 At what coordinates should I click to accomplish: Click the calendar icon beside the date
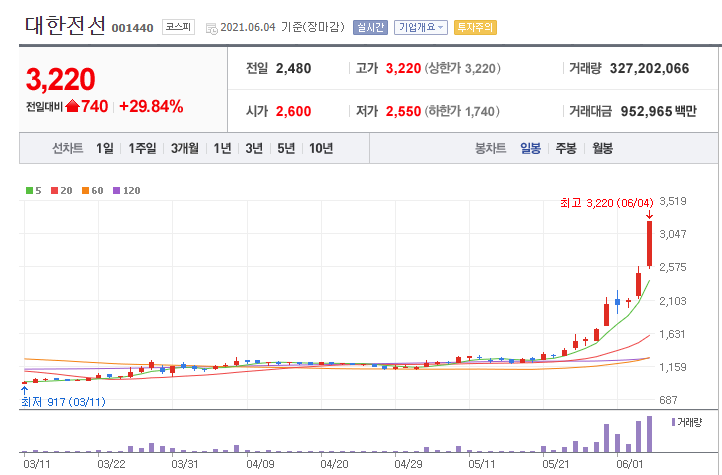click(212, 29)
